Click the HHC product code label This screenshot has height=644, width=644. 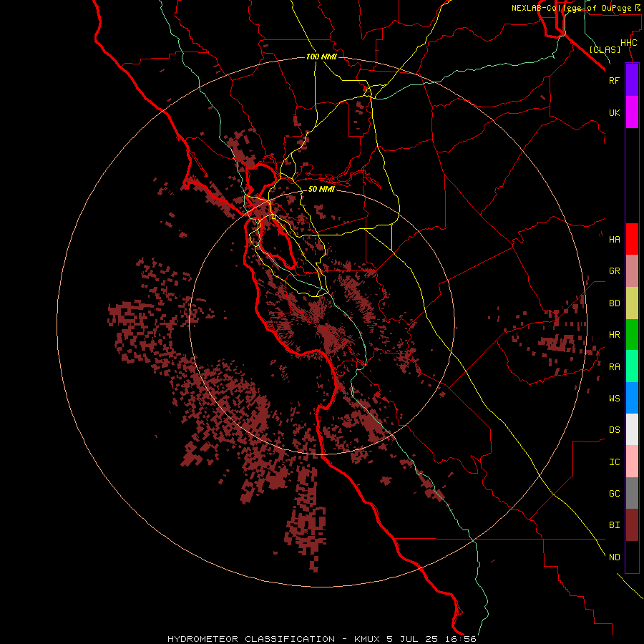[629, 43]
